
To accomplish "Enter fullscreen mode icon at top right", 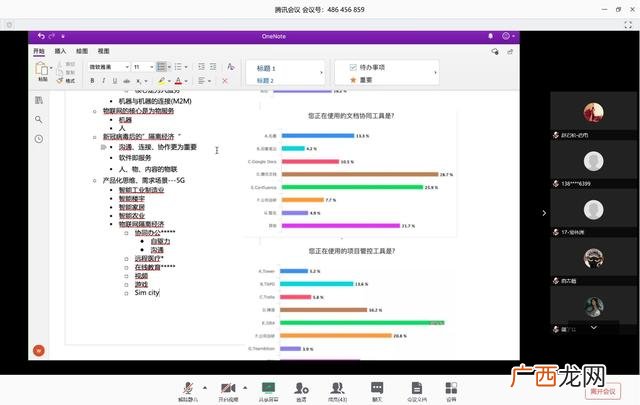I will coord(628,25).
